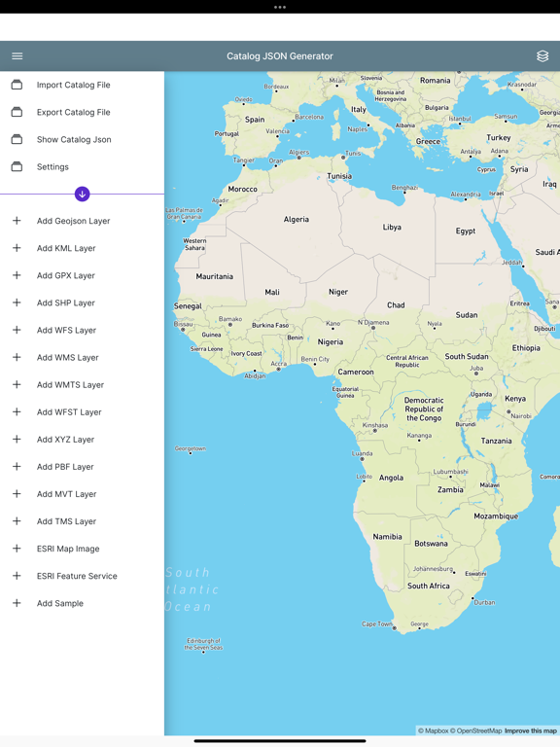The height and width of the screenshot is (747, 560).
Task: Choose Add MVT Layer text
Action: [66, 494]
